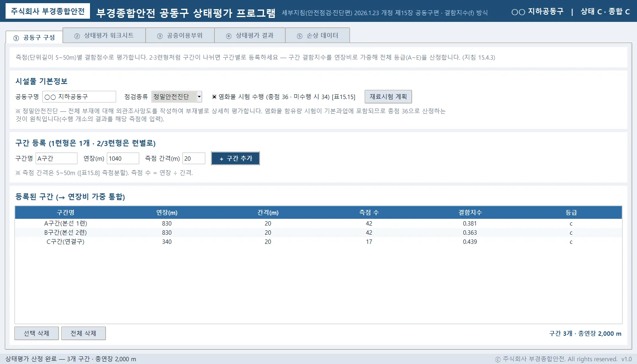This screenshot has height=364, width=637.
Task: Focus the 구간명 input field
Action: coord(57,158)
